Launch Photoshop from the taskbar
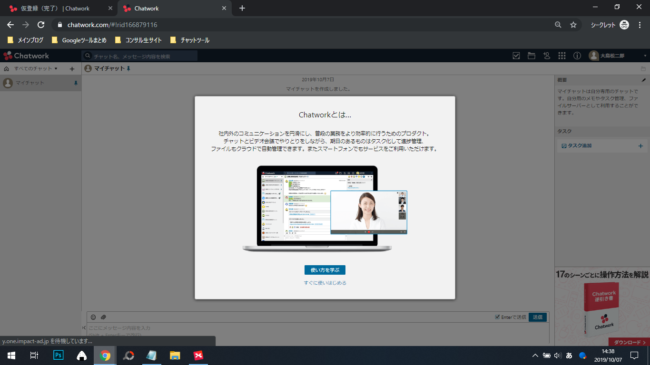Screen dimensions: 650x365 click(x=58, y=355)
